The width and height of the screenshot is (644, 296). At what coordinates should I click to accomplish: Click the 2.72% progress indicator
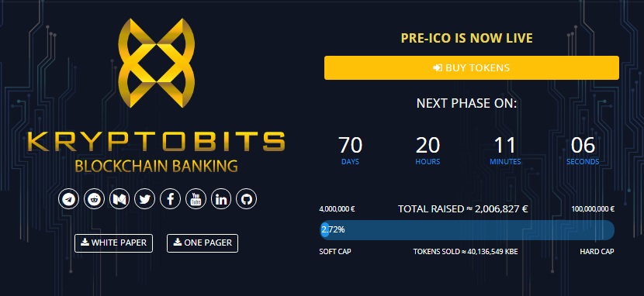pos(333,230)
